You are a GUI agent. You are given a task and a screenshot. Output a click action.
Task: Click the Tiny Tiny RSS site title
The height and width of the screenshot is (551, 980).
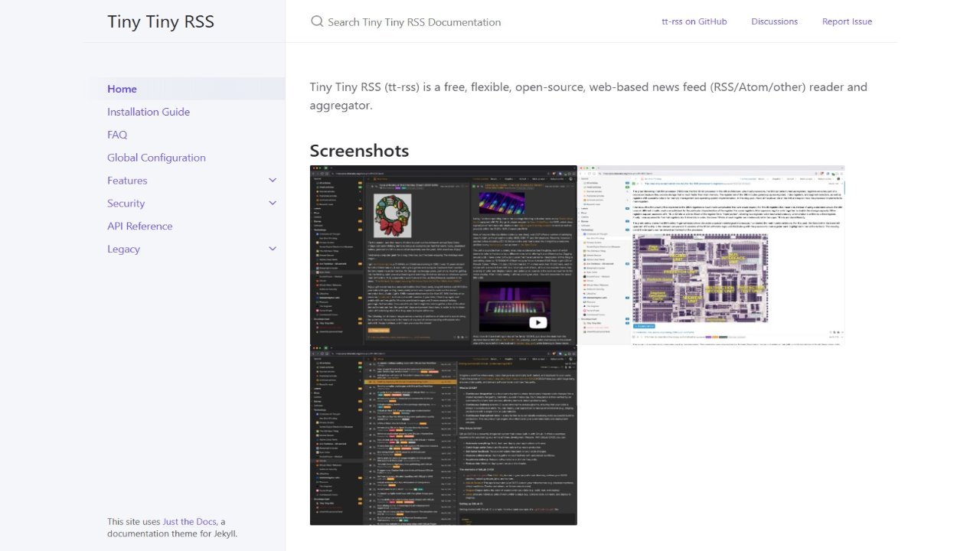point(161,21)
